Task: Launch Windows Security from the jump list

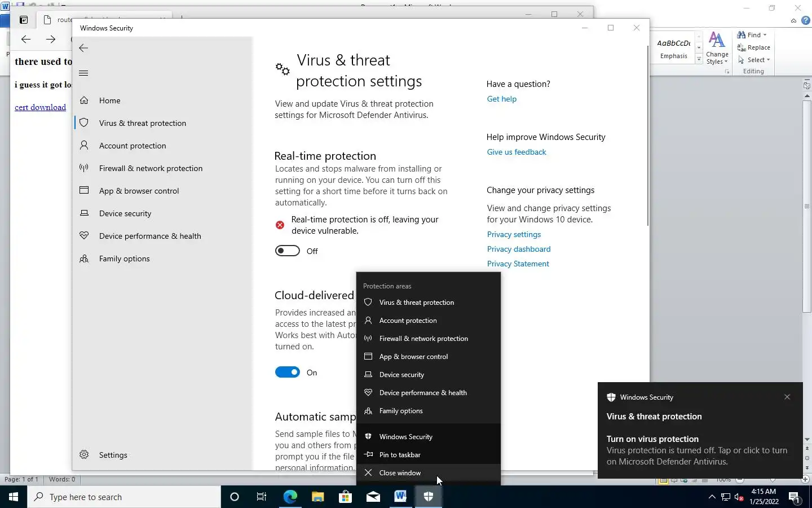Action: coord(429,437)
